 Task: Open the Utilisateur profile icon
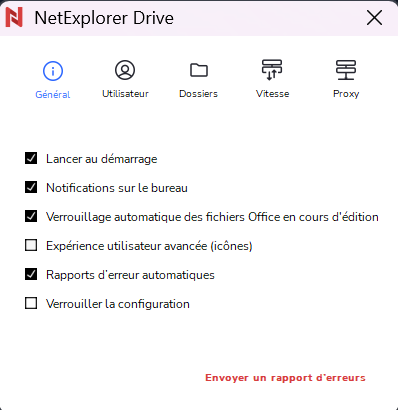(x=125, y=70)
